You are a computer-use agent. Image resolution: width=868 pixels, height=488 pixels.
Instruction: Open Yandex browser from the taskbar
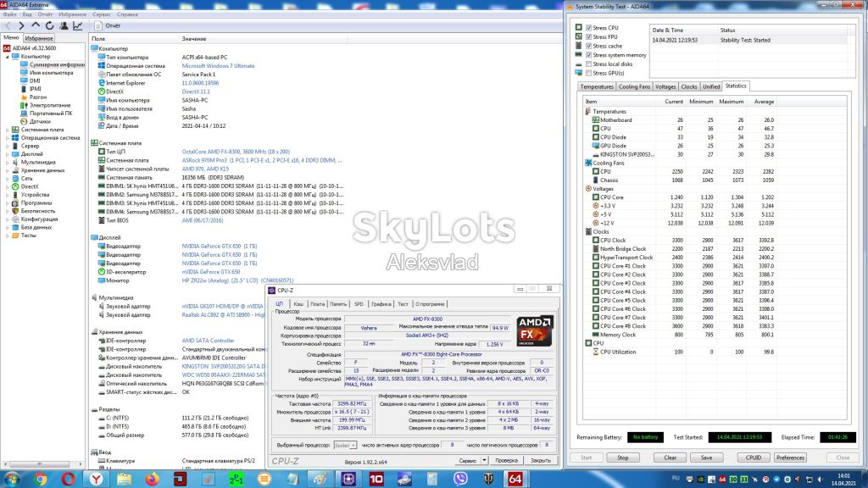point(97,479)
